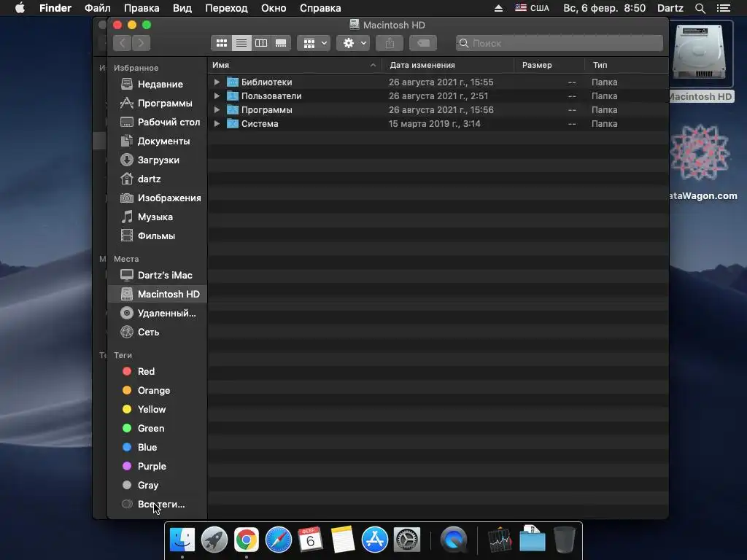Select Macintosh HD in sidebar
The width and height of the screenshot is (747, 560).
tap(158, 295)
